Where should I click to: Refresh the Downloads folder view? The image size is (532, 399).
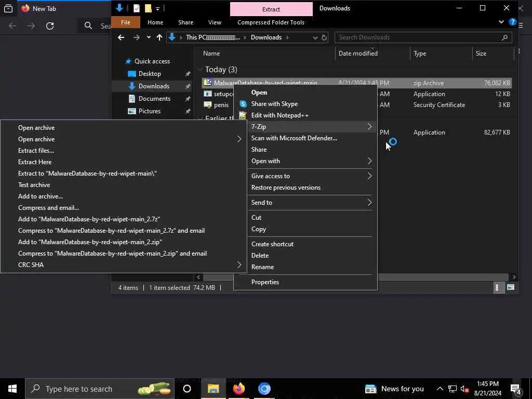click(324, 37)
